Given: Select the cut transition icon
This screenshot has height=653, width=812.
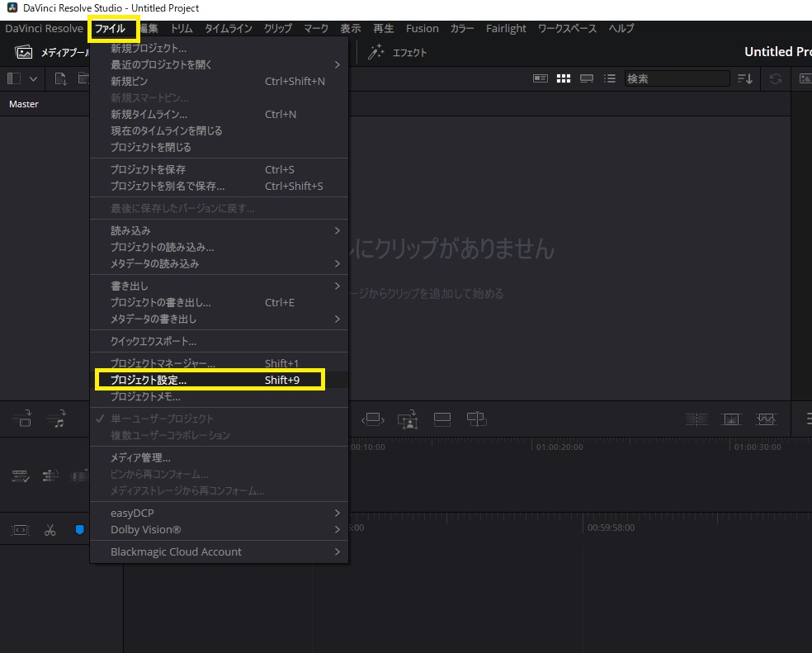Looking at the screenshot, I should click(696, 419).
